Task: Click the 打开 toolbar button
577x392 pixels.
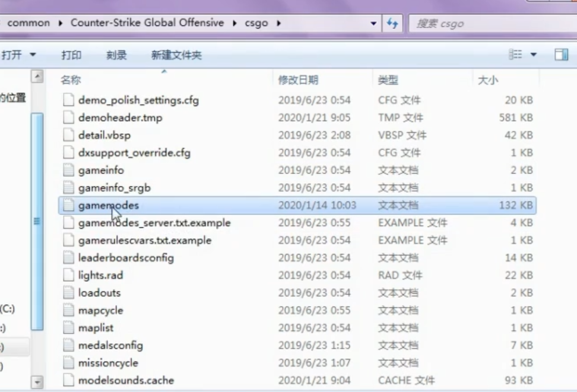Action: click(12, 55)
